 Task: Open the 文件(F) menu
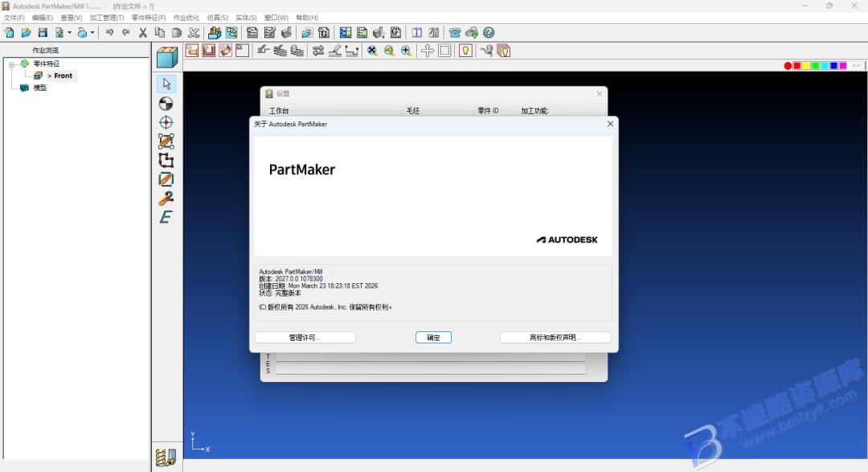(14, 18)
